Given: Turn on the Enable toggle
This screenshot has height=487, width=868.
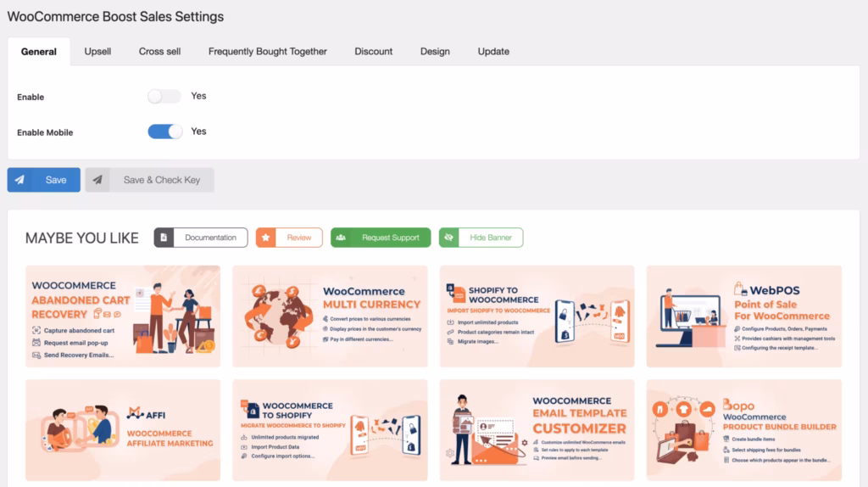Looking at the screenshot, I should (164, 97).
